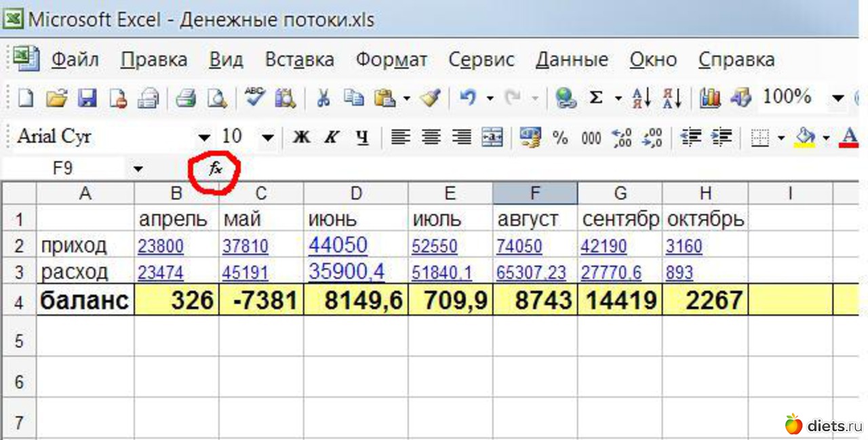Toggle underline formatting Ч button
868x440 pixels.
coord(362,138)
